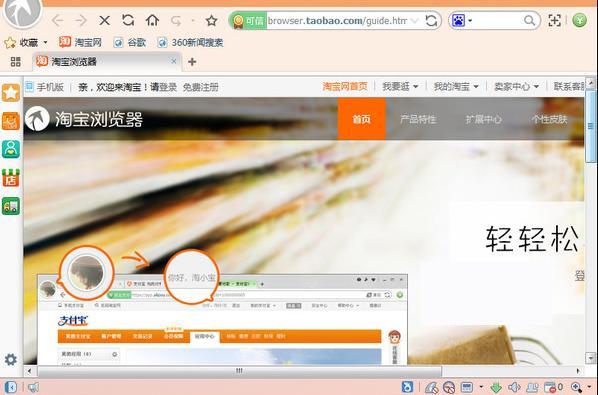
Task: Click the 淘宝浏览器 page logo
Action: click(84, 119)
